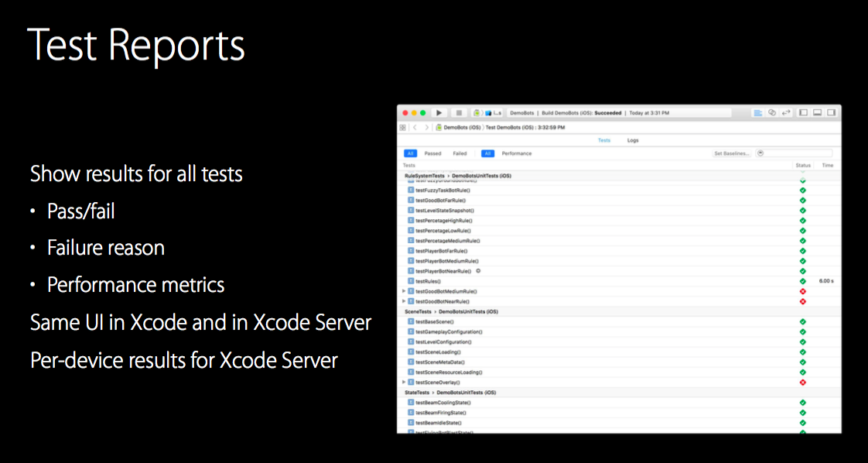This screenshot has width=868, height=463.
Task: Expand the testGoodBotNearRule() disclosure triangle
Action: click(404, 301)
